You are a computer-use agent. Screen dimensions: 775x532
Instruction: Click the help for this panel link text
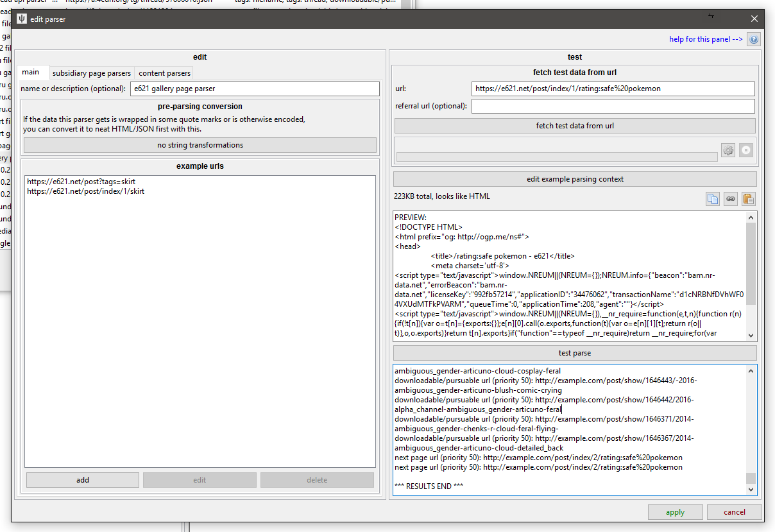[706, 39]
